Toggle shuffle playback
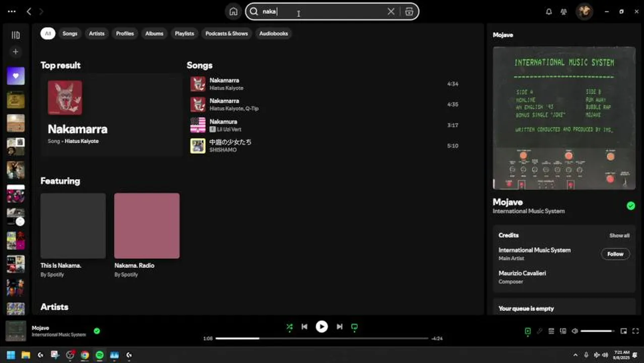 tap(289, 327)
